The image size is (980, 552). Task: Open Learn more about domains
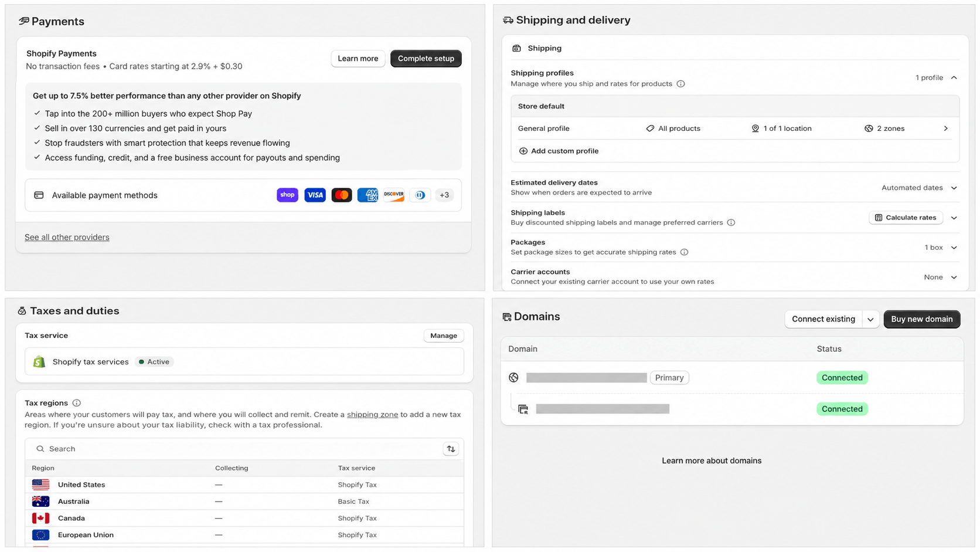(x=712, y=460)
